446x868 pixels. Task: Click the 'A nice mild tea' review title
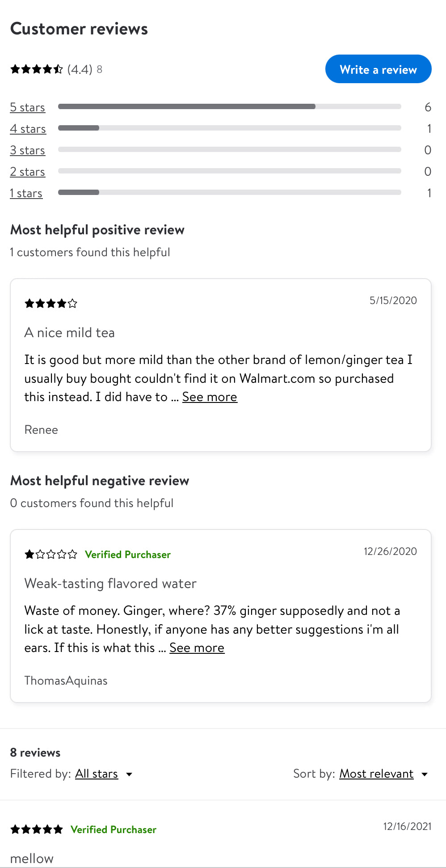coord(70,333)
